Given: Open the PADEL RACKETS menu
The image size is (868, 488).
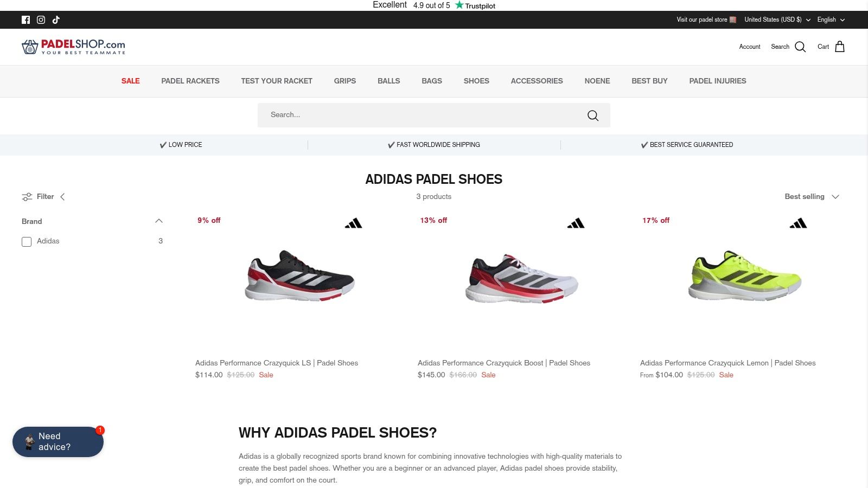Looking at the screenshot, I should pyautogui.click(x=190, y=81).
